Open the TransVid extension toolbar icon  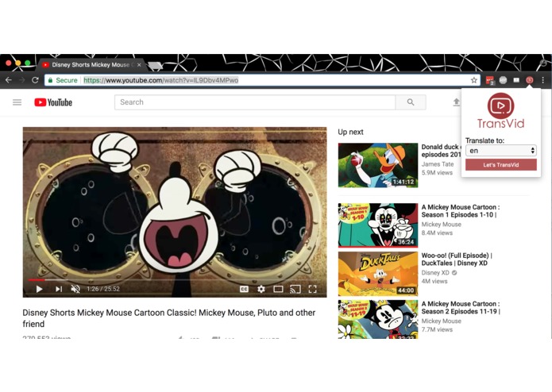pos(530,80)
